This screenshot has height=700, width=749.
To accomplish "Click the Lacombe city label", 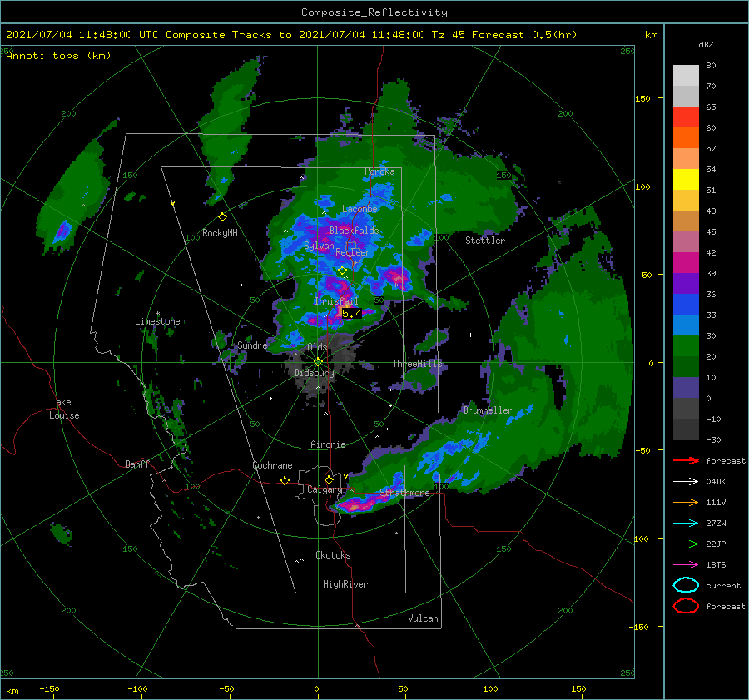I will [360, 209].
